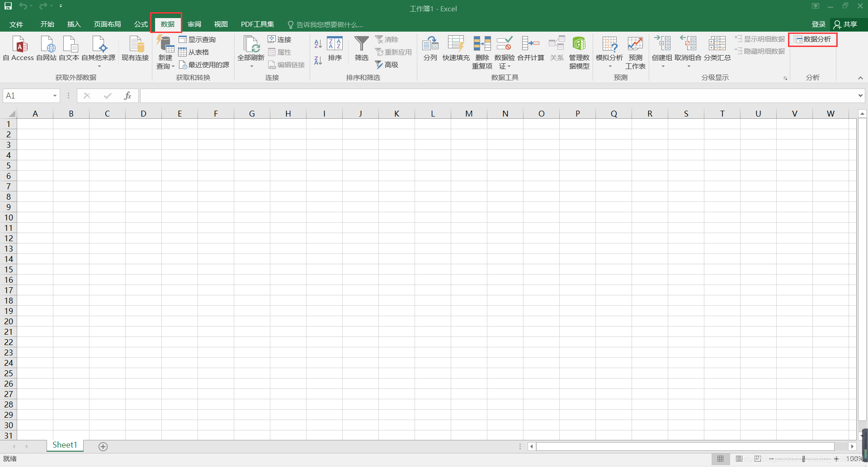Click 从表格 from table
868x467 pixels.
coord(193,52)
